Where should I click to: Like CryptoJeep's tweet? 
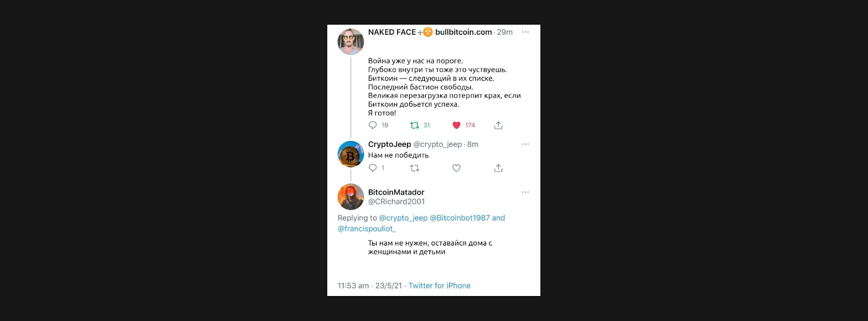(x=456, y=168)
